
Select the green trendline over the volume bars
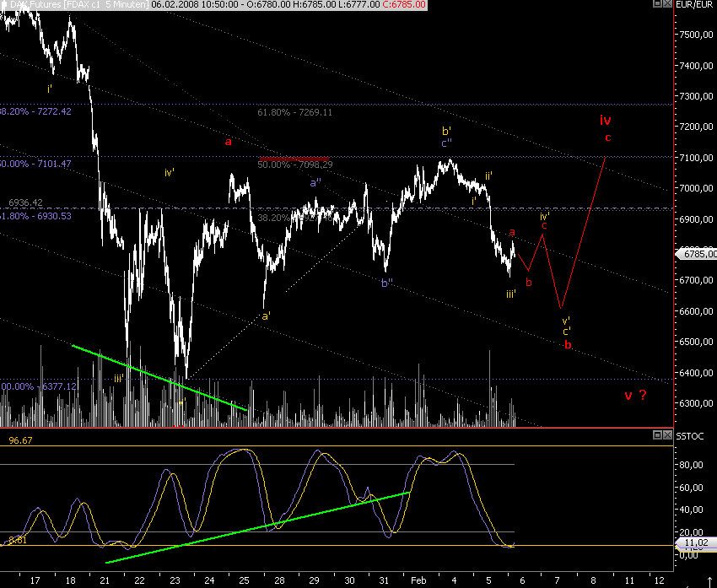[159, 378]
